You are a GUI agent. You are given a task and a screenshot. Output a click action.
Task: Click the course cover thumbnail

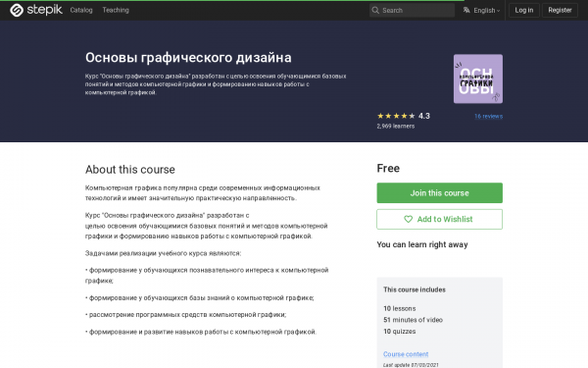tap(478, 79)
